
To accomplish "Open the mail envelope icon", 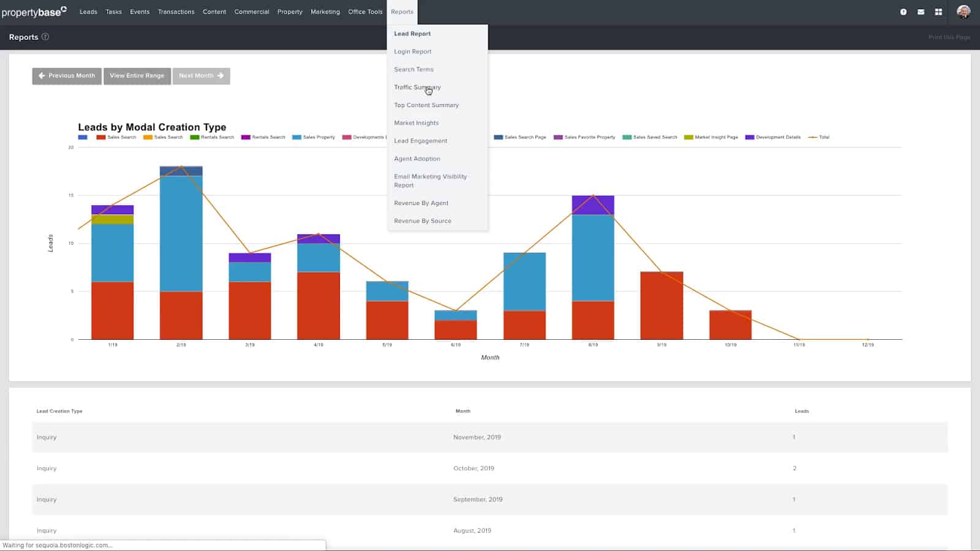I will (x=921, y=12).
